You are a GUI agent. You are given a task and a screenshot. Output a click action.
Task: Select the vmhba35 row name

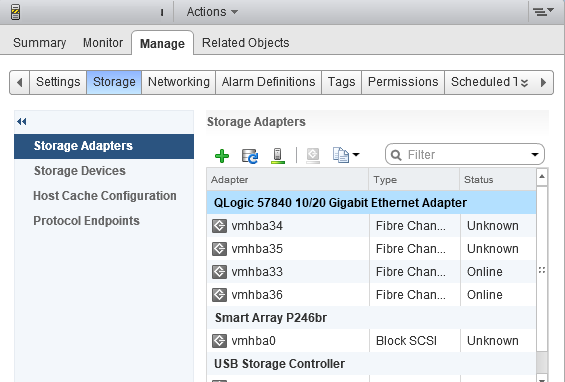click(x=257, y=249)
